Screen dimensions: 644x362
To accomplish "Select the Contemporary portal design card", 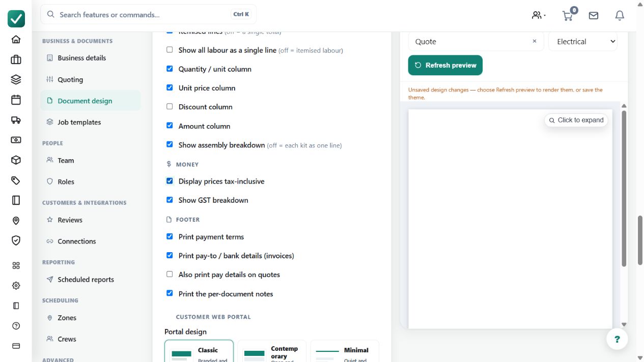I will click(272, 351).
